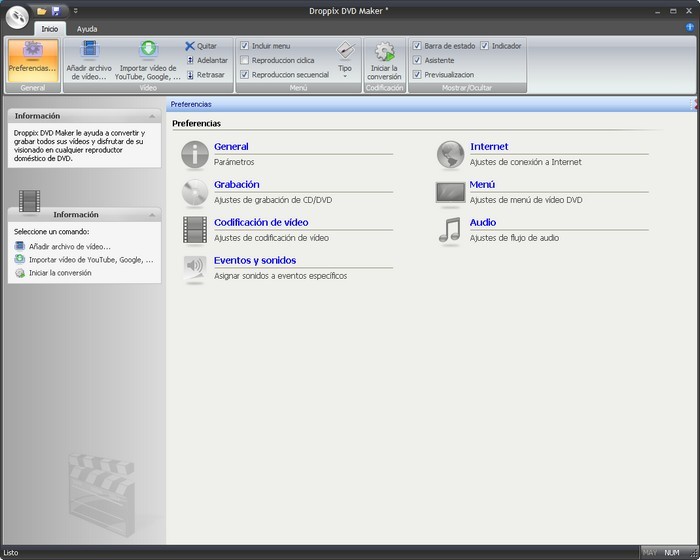The image size is (700, 560).
Task: Open quick access toolbar customize arrow
Action: [75, 11]
